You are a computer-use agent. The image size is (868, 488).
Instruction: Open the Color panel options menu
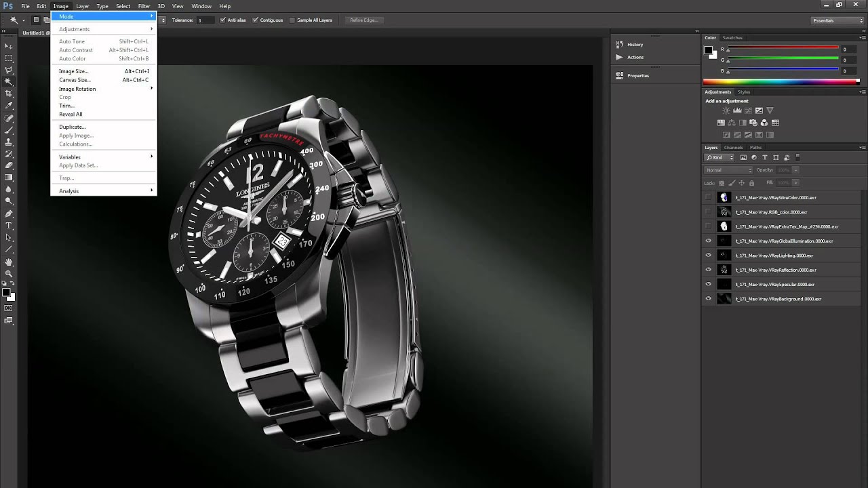pyautogui.click(x=863, y=38)
